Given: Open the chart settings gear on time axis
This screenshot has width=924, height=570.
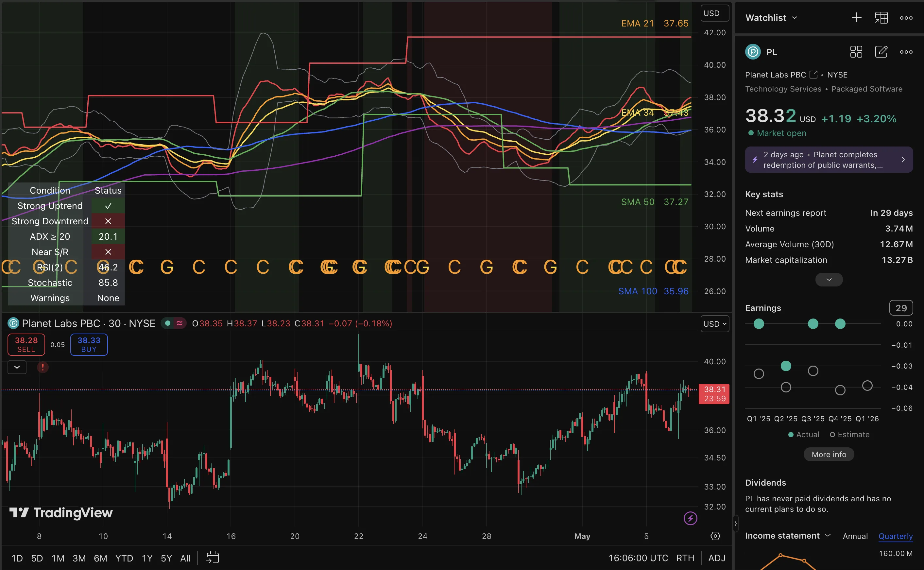Looking at the screenshot, I should (715, 536).
